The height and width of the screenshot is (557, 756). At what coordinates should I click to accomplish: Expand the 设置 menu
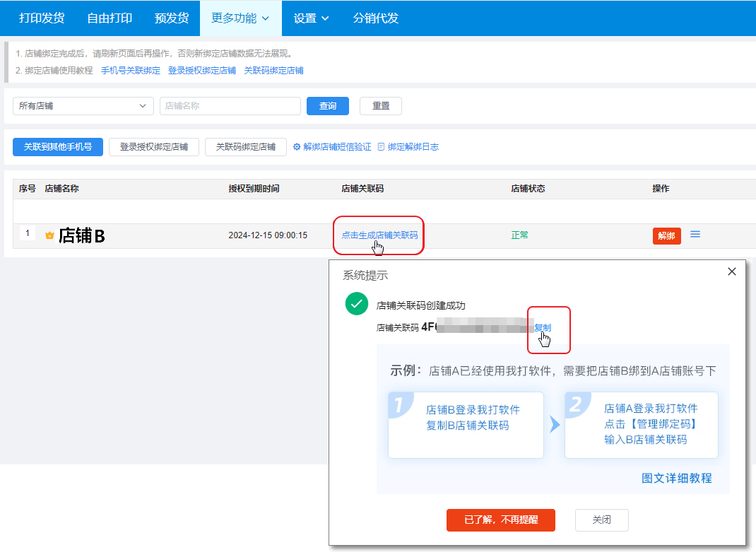click(309, 18)
